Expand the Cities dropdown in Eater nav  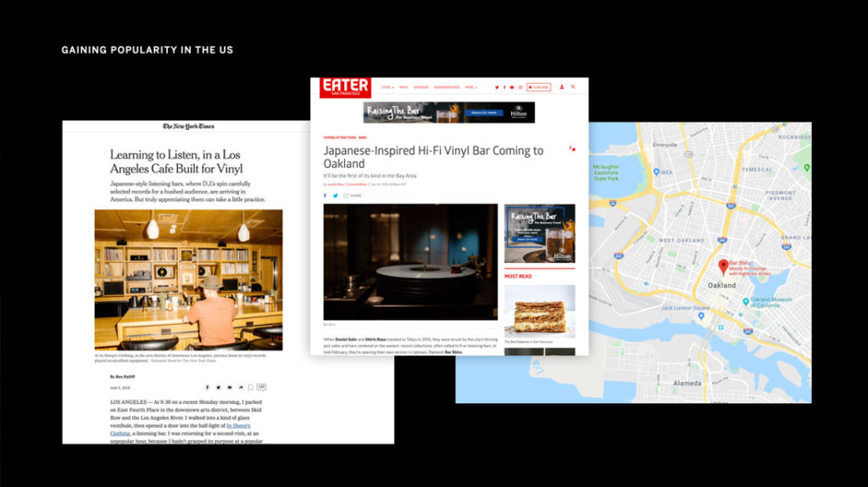click(x=387, y=87)
